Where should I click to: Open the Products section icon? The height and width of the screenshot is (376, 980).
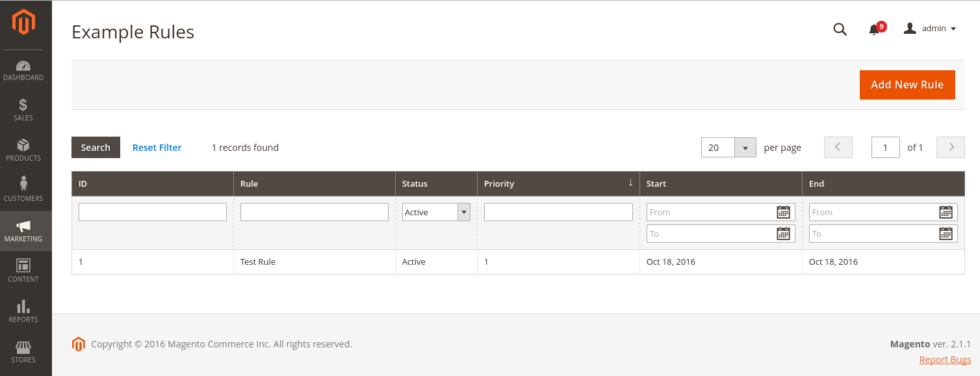click(x=23, y=150)
